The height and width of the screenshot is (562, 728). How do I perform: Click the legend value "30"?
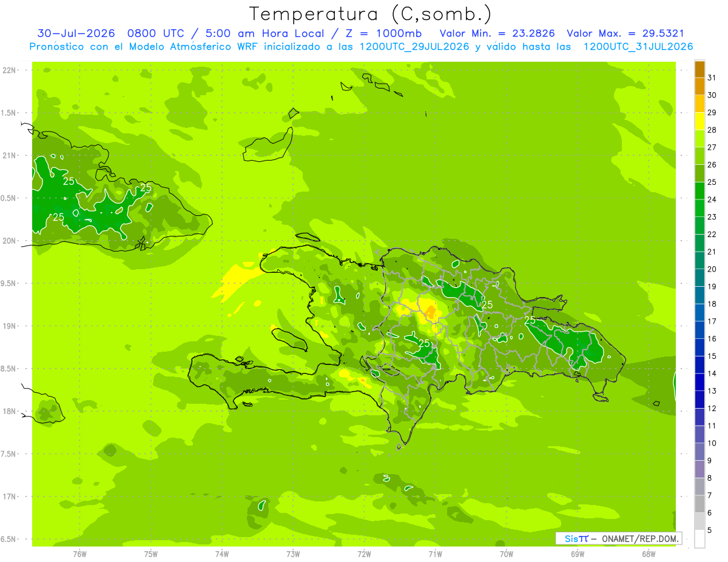pos(712,95)
